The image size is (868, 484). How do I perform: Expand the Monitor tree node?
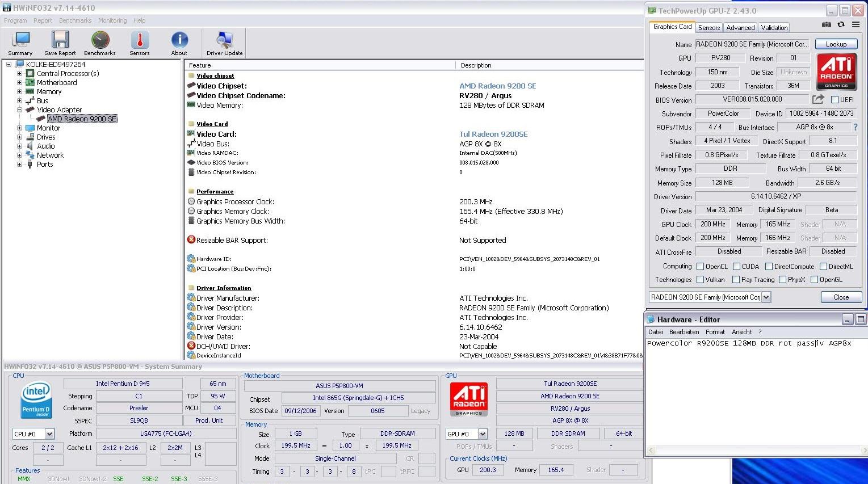coord(19,128)
